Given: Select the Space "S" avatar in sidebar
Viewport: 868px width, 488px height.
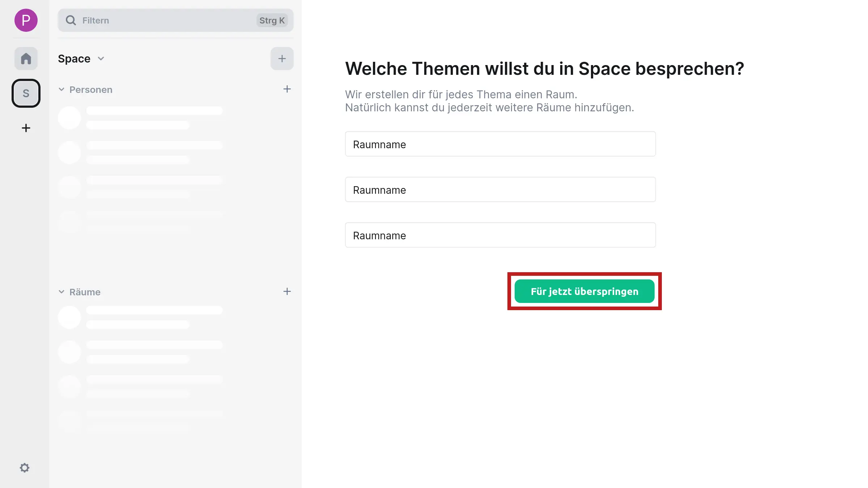Looking at the screenshot, I should [x=26, y=93].
